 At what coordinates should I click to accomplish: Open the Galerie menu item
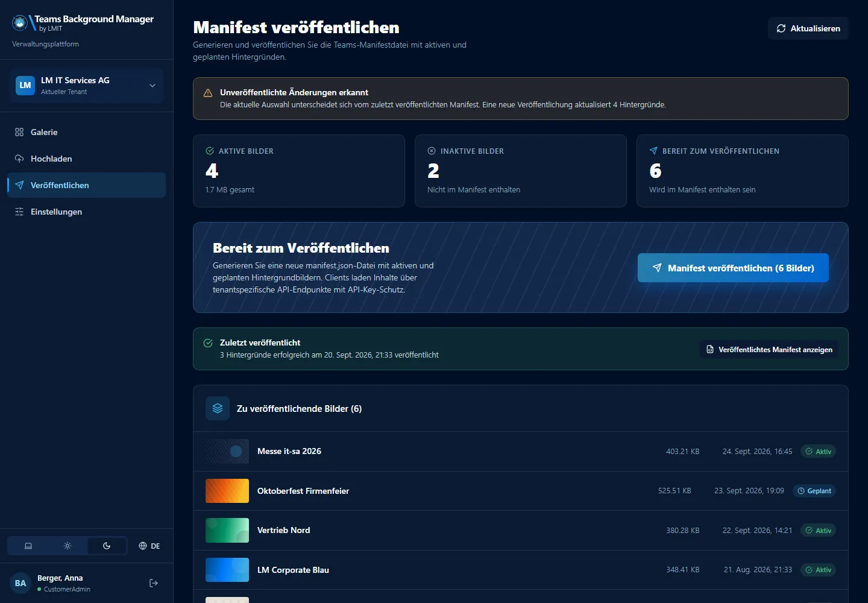[87, 132]
